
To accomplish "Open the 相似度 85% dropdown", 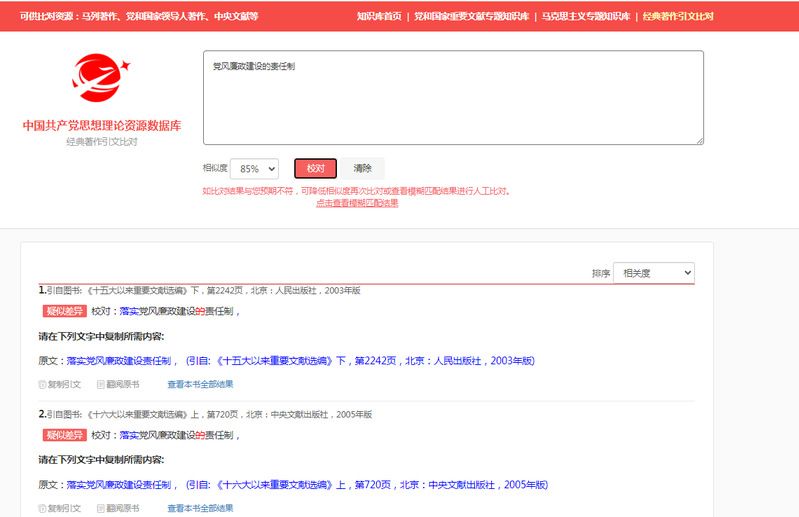I will click(254, 169).
